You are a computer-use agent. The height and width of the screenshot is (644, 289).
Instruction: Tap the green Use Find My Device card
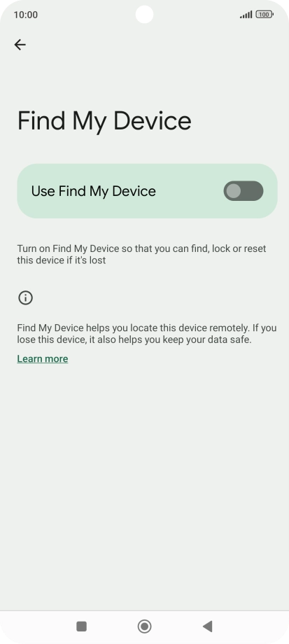[148, 191]
